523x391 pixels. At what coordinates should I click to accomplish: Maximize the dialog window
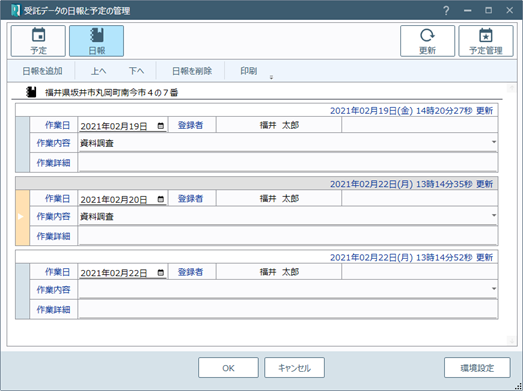click(488, 11)
